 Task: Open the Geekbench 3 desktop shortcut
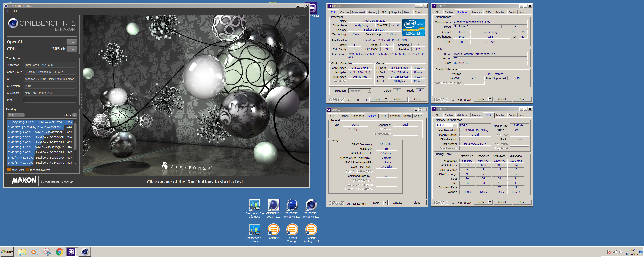point(254,208)
